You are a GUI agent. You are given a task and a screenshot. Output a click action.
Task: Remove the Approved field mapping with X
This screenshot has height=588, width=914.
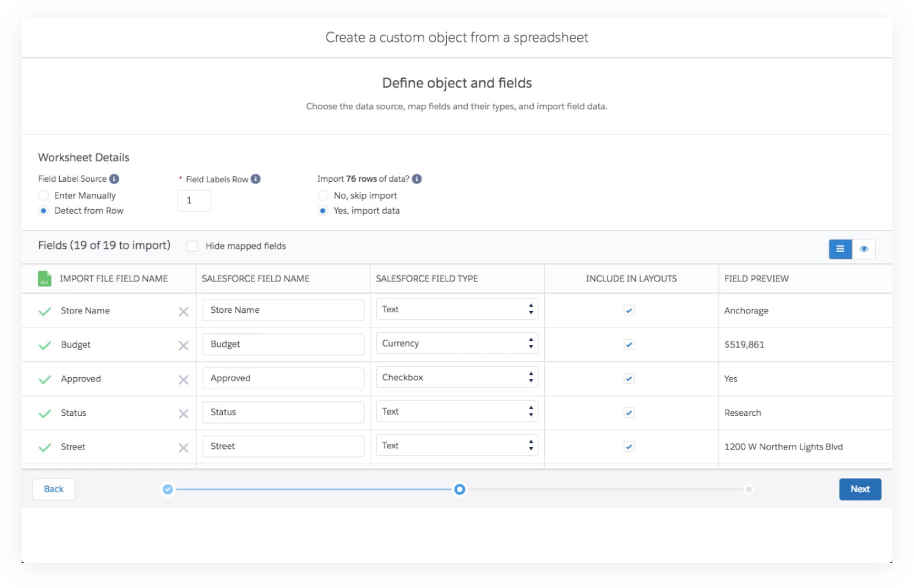pos(183,379)
